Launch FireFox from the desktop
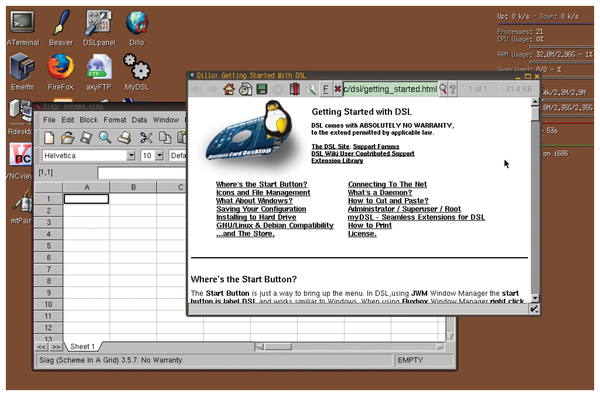The image size is (600, 396). tap(60, 72)
